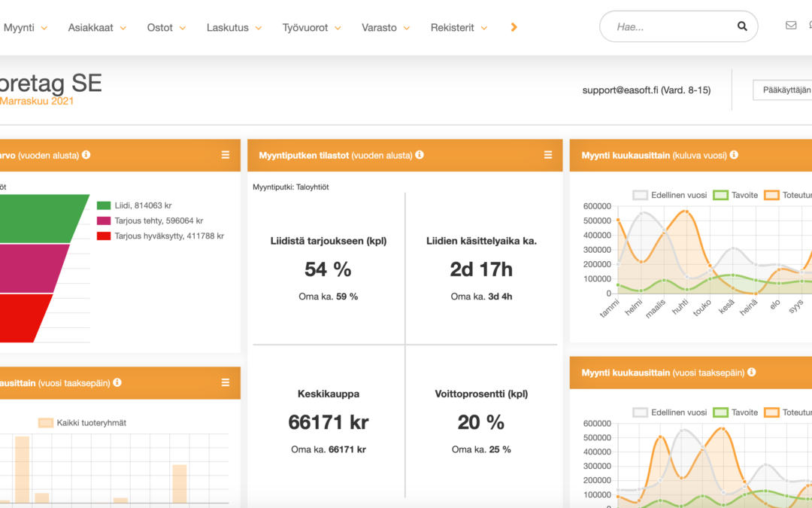812x508 pixels.
Task: Toggle Tavoite in kuluva vuosi chart
Action: tap(736, 195)
